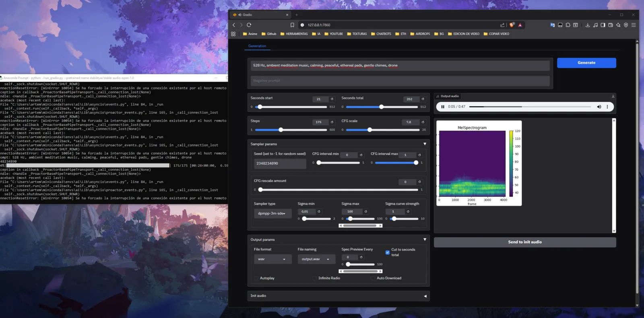Reset the Sigma max value
Viewport: 644px width, 318px height.
(365, 212)
